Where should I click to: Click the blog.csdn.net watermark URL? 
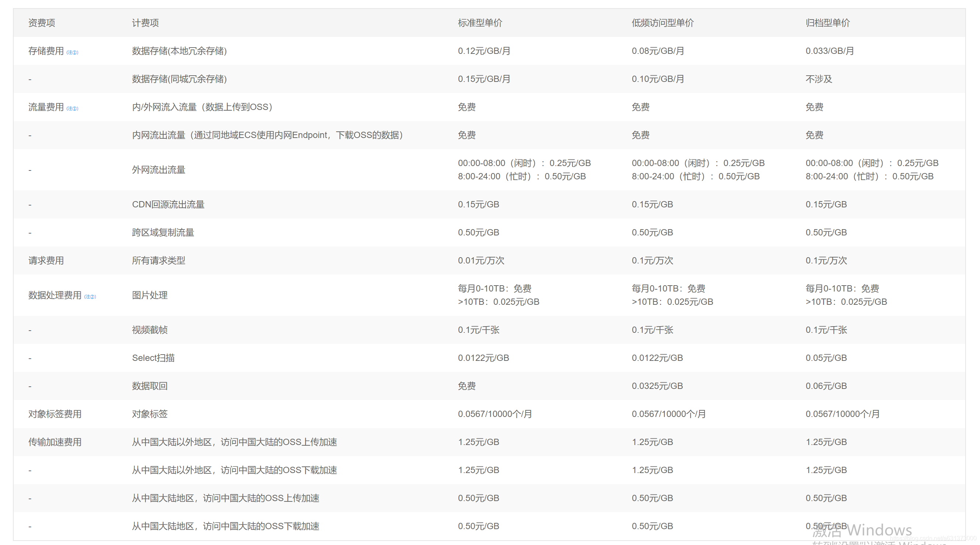click(932, 538)
